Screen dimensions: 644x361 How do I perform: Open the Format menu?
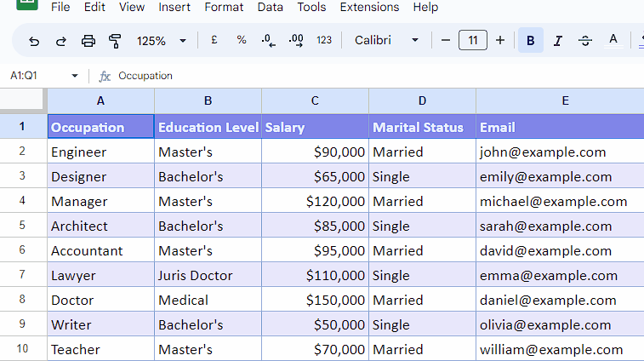pyautogui.click(x=224, y=7)
